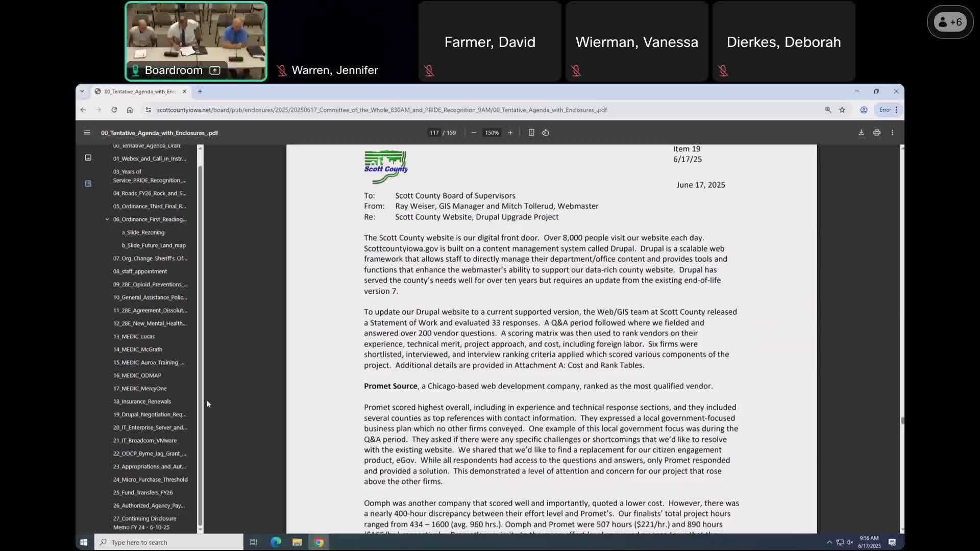
Task: Click the mute indicator under Farmer, David
Action: pyautogui.click(x=429, y=71)
